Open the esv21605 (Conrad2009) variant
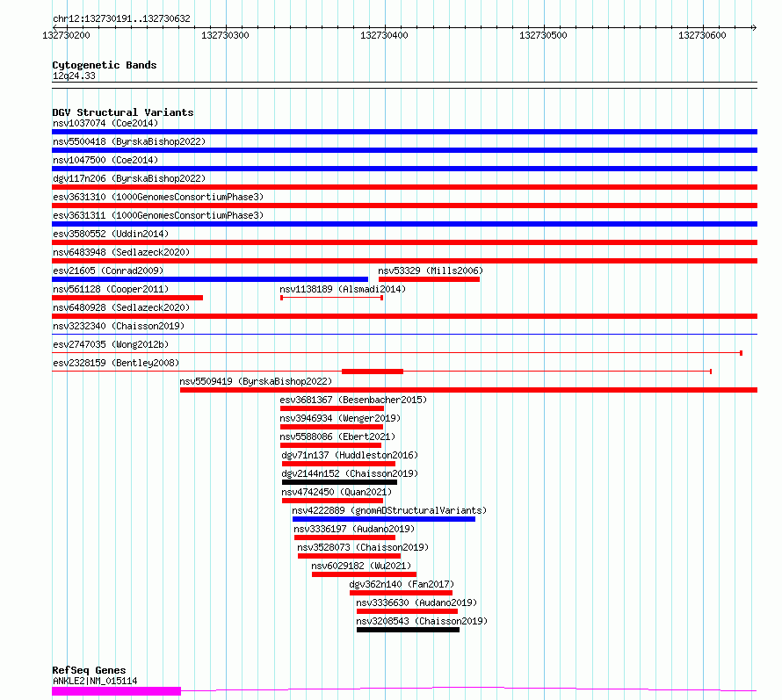This screenshot has height=700, width=782. point(108,271)
